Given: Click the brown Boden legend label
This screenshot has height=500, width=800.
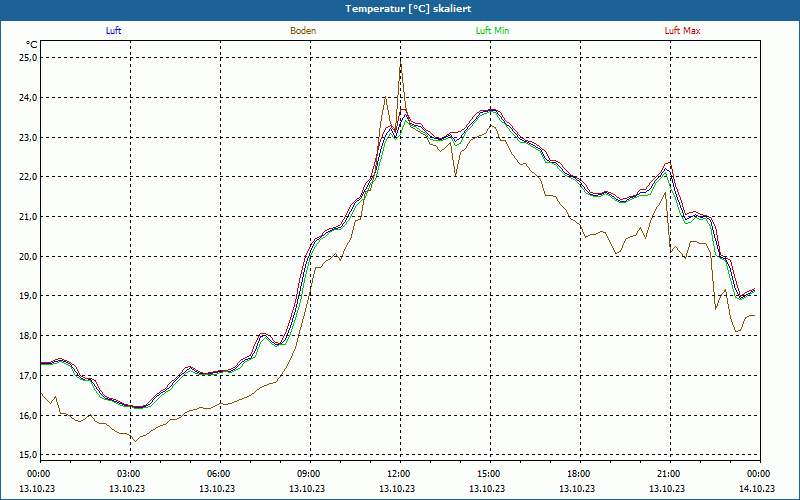Looking at the screenshot, I should click(x=303, y=31).
